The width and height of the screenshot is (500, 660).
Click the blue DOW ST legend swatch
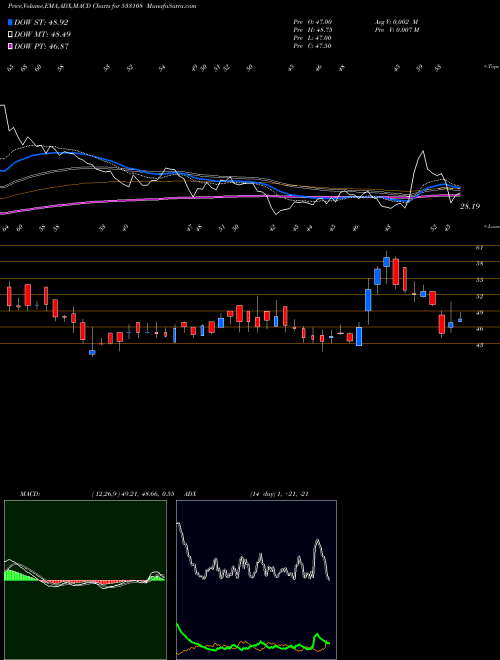tap(10, 22)
